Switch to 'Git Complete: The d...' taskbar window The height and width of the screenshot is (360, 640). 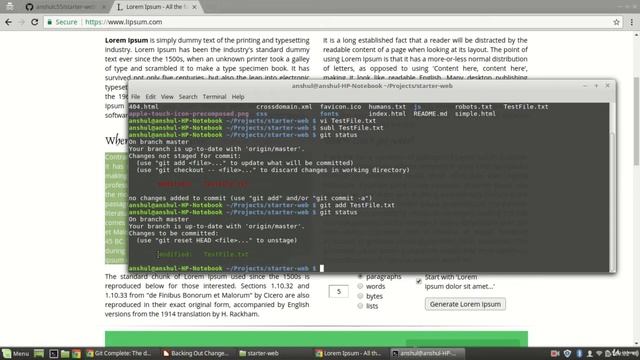(119, 353)
